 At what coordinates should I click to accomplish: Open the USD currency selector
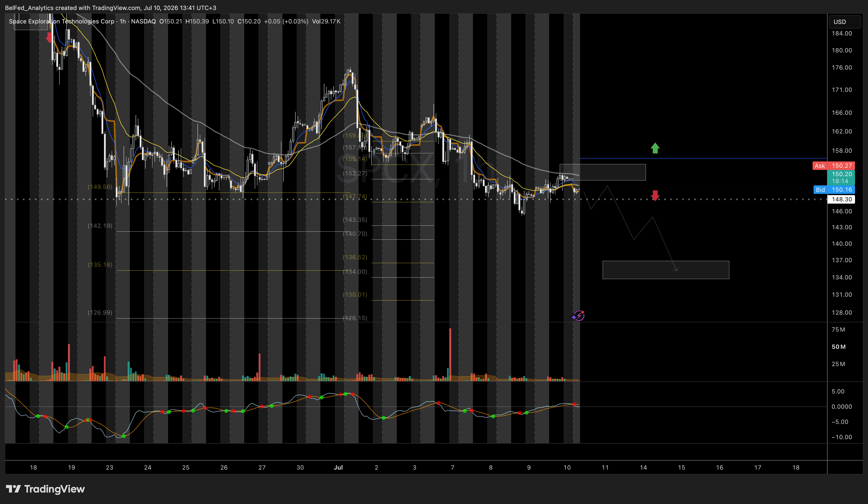click(844, 22)
